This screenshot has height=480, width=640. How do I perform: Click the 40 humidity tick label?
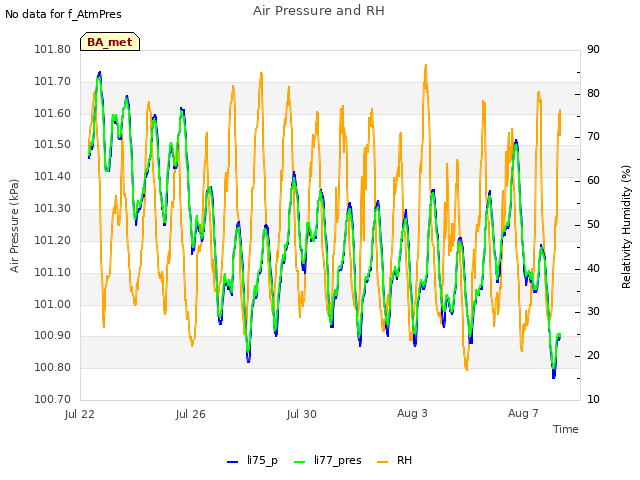point(593,269)
